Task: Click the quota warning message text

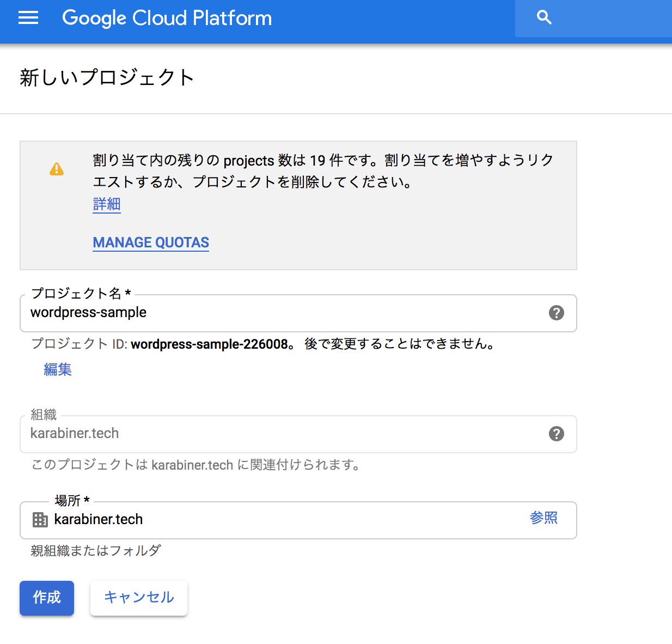Action: [x=322, y=171]
